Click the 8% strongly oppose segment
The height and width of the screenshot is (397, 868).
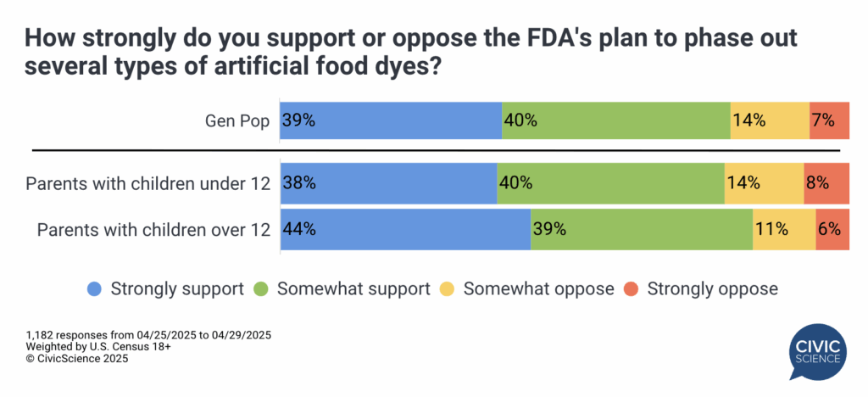826,182
